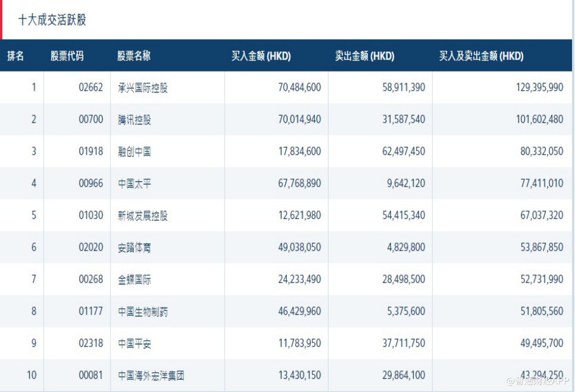Image resolution: width=575 pixels, height=392 pixels.
Task: Select sell amount 5,375,600
Action: tap(406, 311)
